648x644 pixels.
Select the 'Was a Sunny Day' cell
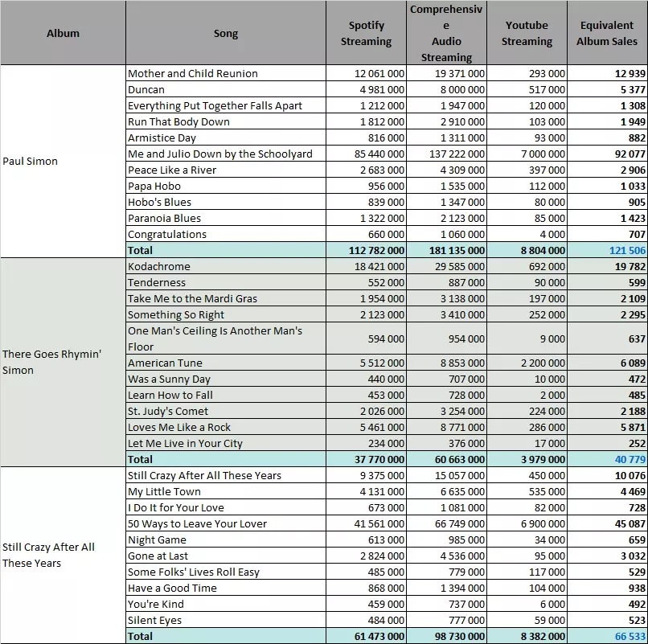pos(226,379)
